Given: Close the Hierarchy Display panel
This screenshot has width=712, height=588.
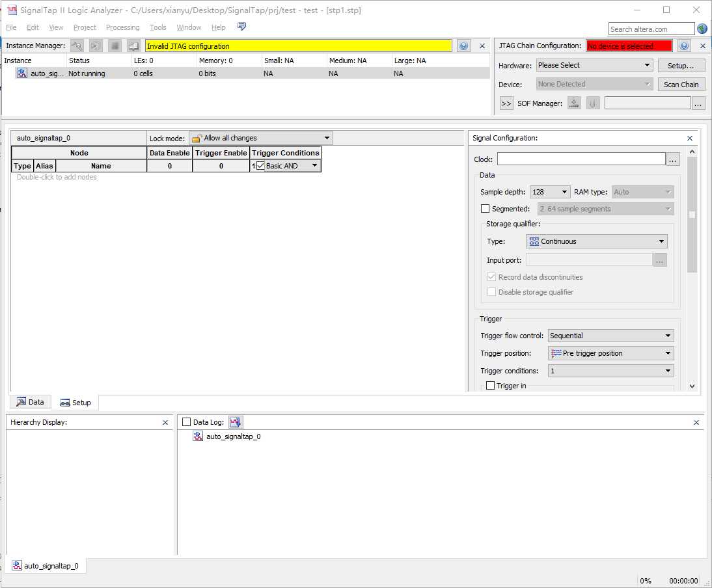Looking at the screenshot, I should pyautogui.click(x=165, y=422).
